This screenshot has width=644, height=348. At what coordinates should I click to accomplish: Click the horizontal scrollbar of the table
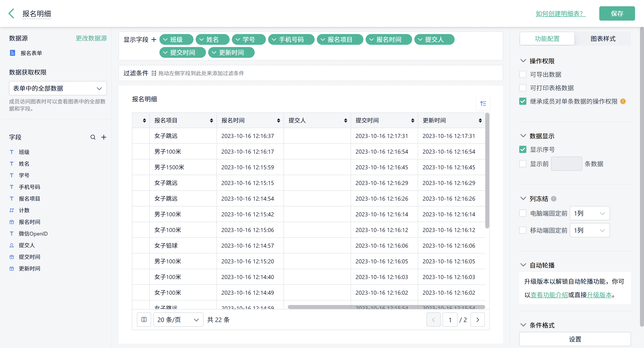coord(386,307)
